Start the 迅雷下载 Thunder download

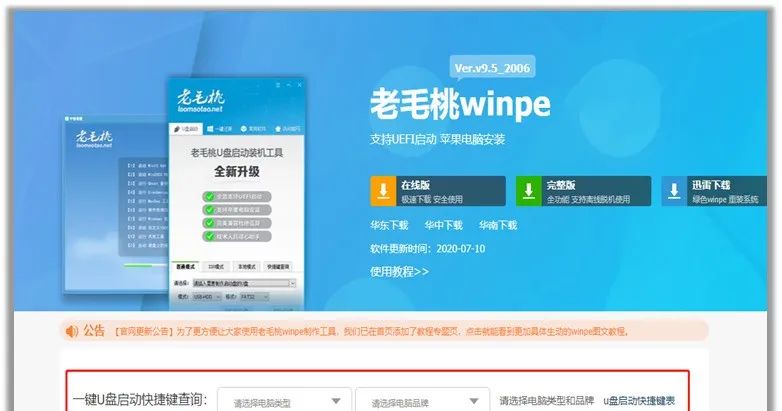(x=714, y=191)
